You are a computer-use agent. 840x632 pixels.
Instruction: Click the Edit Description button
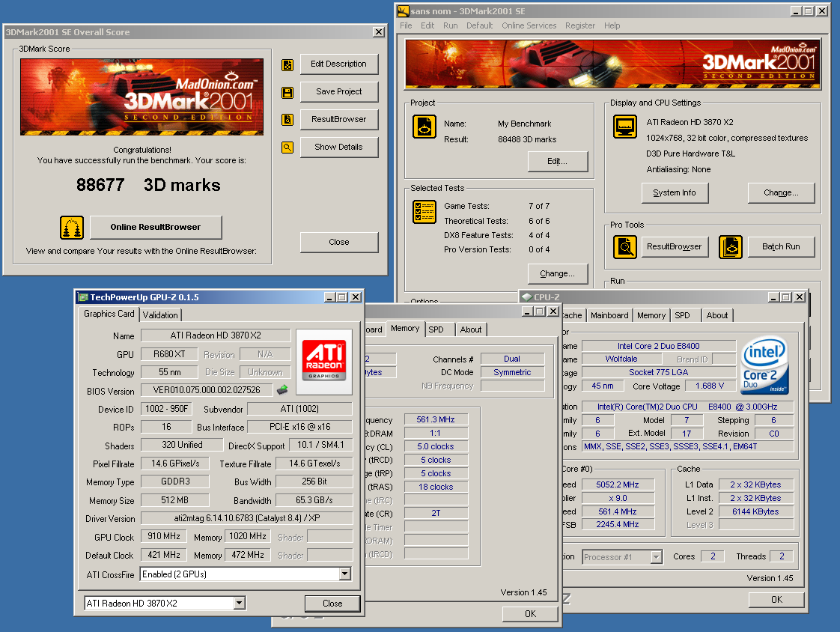point(338,64)
